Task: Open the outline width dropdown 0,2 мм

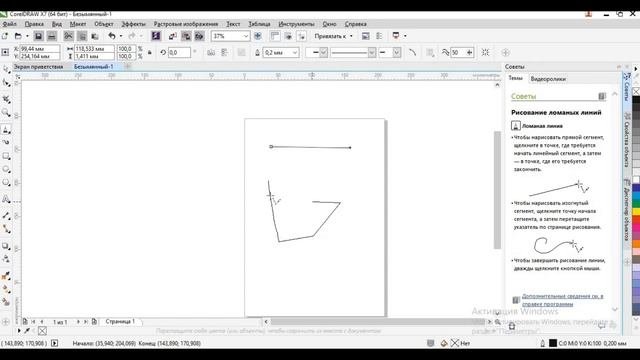Action: [295, 53]
